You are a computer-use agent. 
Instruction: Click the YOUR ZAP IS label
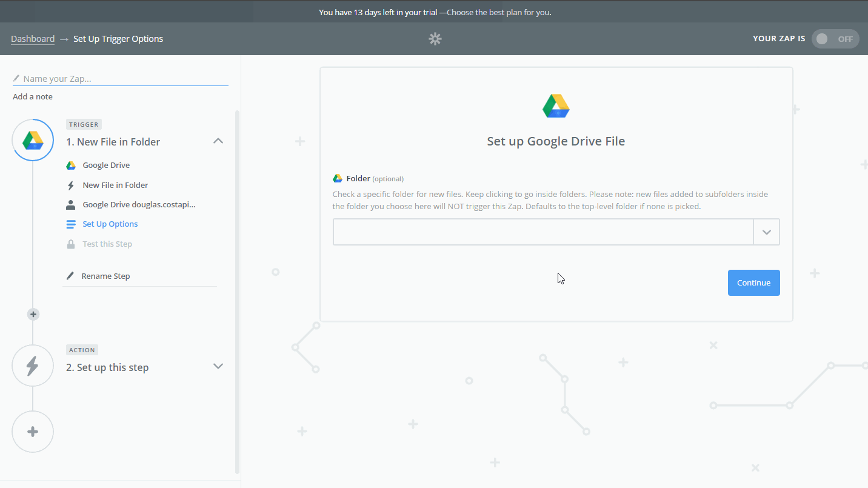[779, 39]
